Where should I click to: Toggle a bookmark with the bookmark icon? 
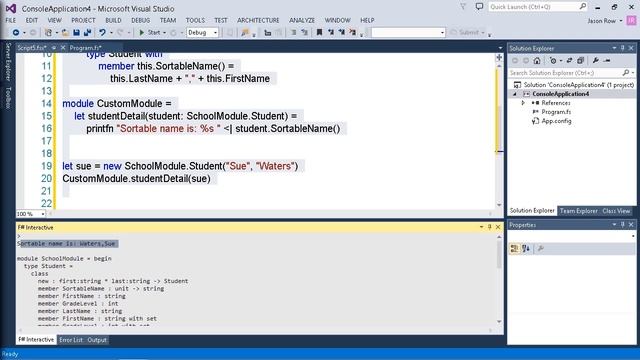[x=320, y=32]
